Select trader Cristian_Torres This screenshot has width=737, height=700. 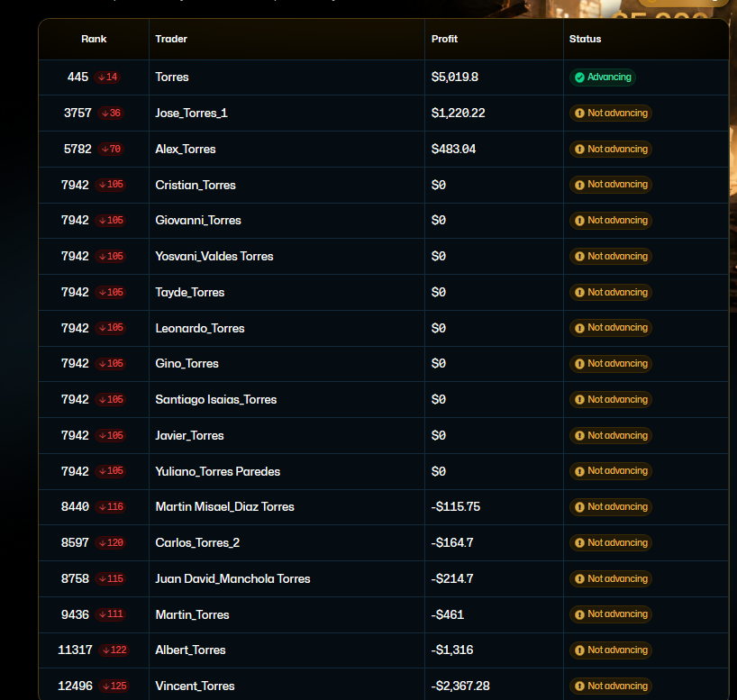click(196, 185)
